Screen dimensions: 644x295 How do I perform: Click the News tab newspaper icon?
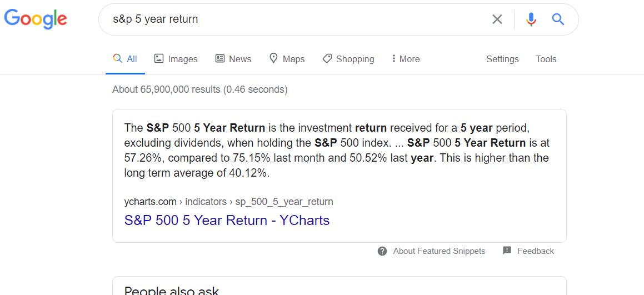[220, 58]
